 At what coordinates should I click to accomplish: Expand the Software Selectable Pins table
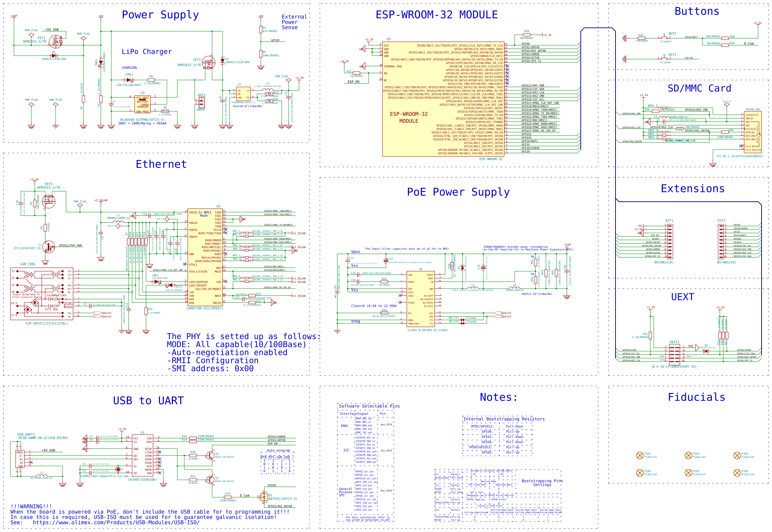point(369,406)
